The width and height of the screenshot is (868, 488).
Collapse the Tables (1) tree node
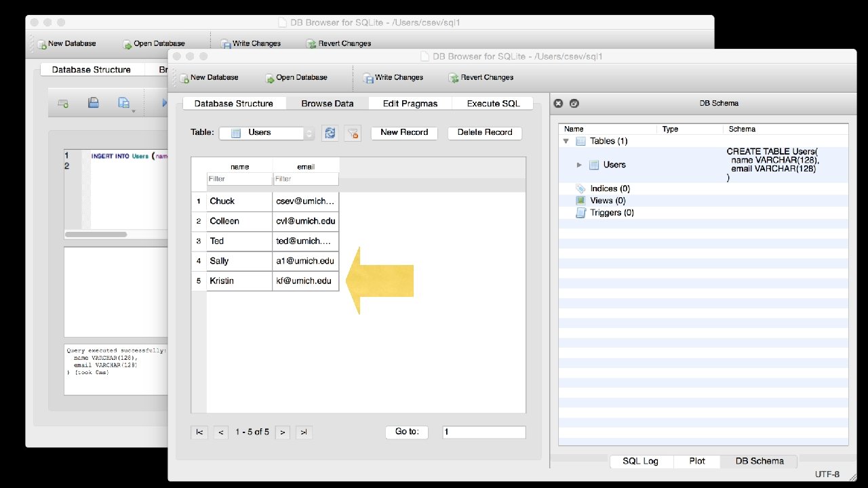(x=566, y=142)
